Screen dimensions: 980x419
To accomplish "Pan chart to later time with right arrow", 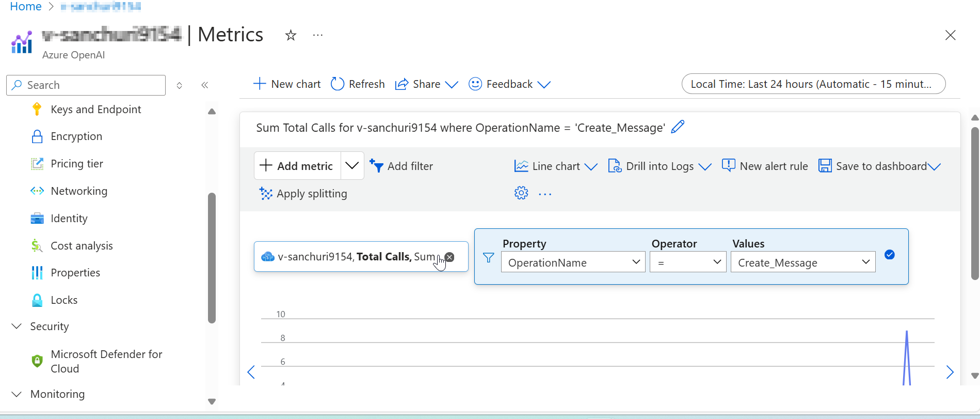I will pyautogui.click(x=950, y=372).
